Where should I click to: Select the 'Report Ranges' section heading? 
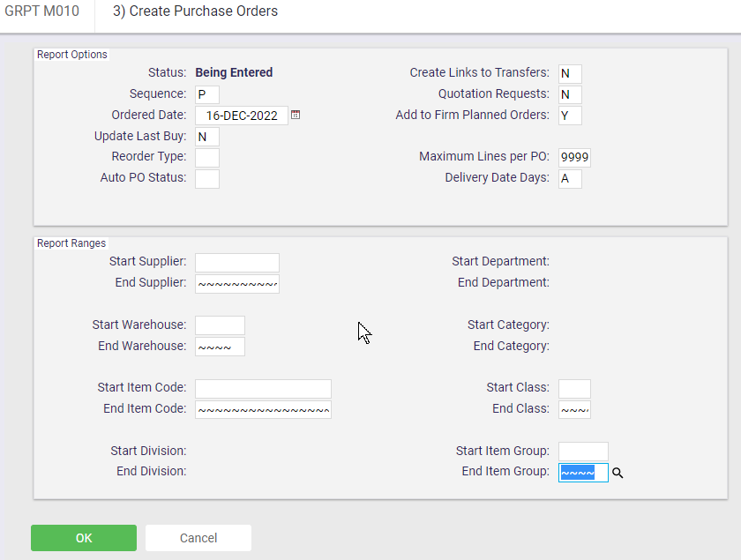(x=71, y=243)
